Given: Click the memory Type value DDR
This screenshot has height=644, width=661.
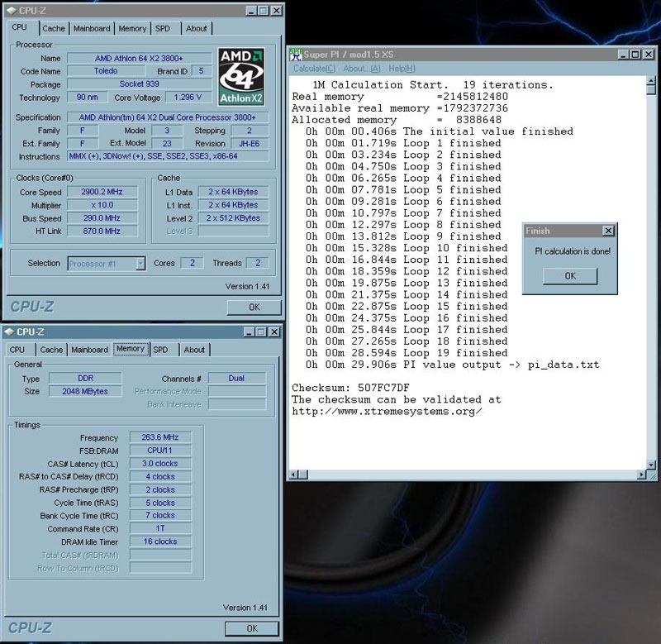Looking at the screenshot, I should [x=86, y=379].
